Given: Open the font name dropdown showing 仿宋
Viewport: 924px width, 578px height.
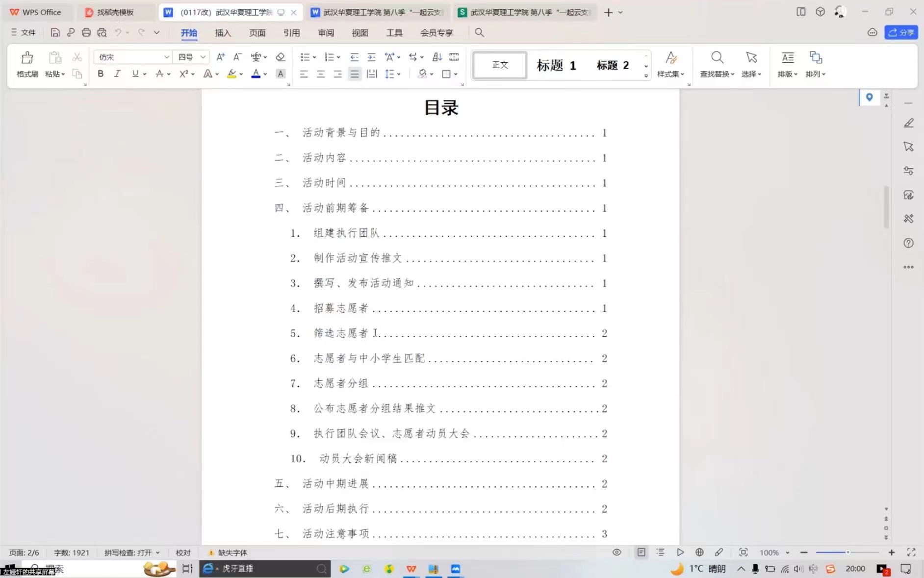Looking at the screenshot, I should tap(166, 57).
